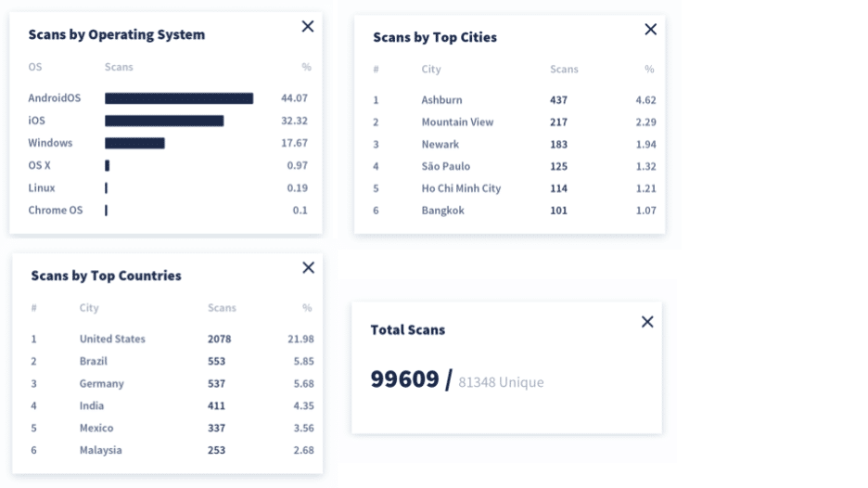868x488 pixels.
Task: Close the Scans by Top Cities card
Action: click(650, 30)
